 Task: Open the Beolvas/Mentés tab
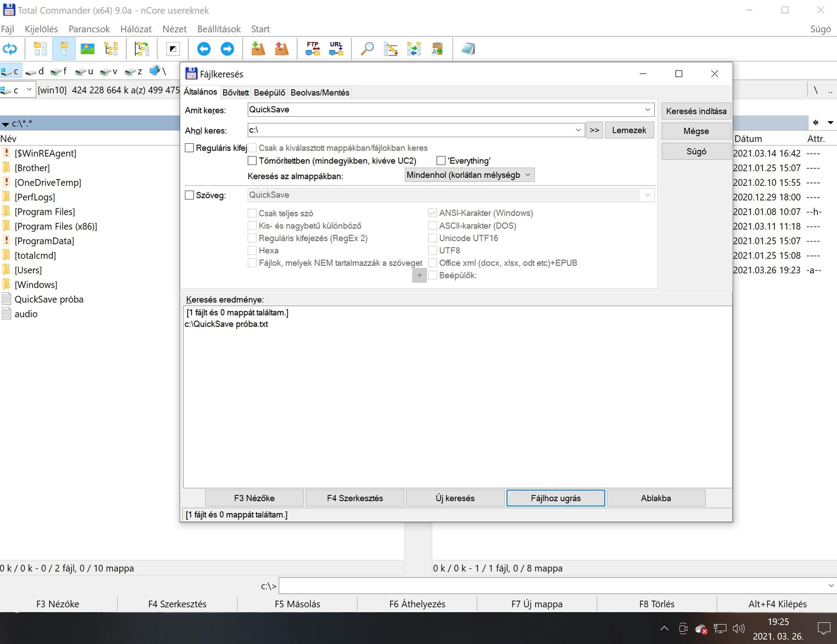click(x=320, y=93)
